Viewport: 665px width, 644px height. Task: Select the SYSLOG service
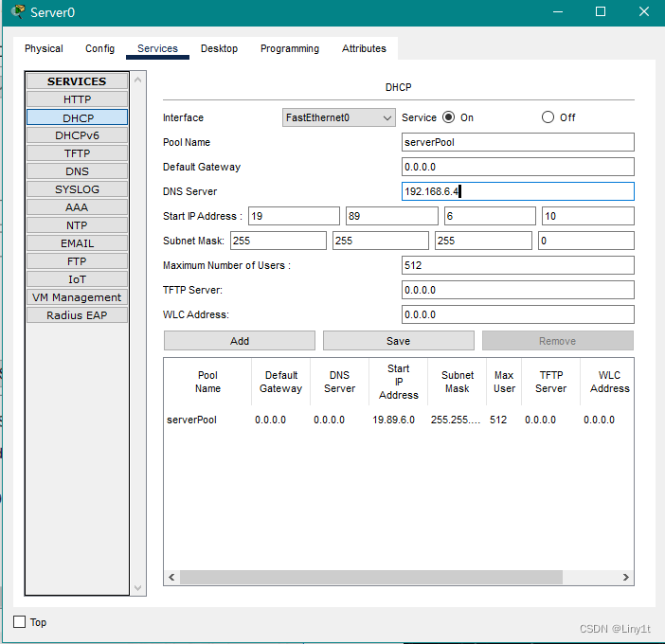(77, 189)
